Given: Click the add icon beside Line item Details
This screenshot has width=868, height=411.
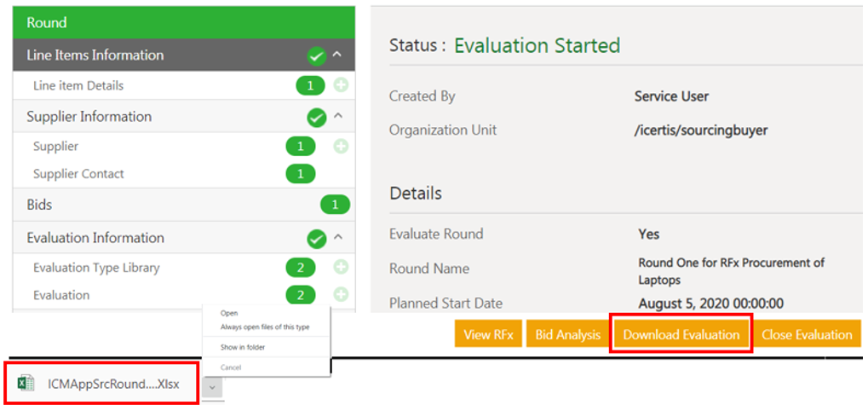Looking at the screenshot, I should click(341, 86).
